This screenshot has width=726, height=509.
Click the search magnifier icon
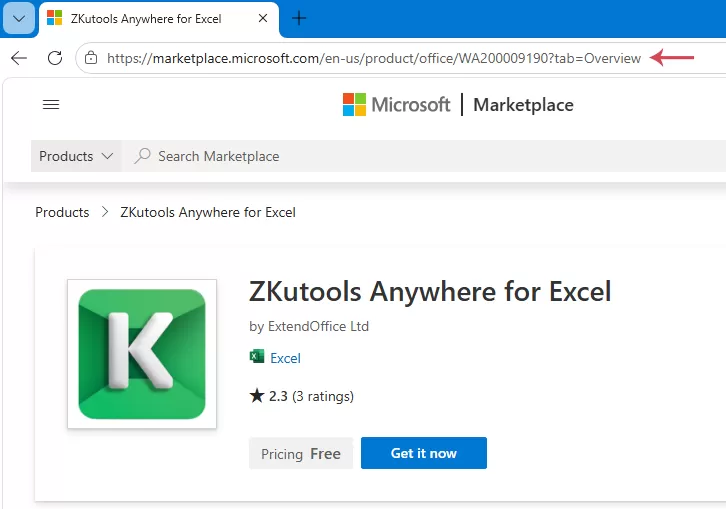(x=142, y=156)
